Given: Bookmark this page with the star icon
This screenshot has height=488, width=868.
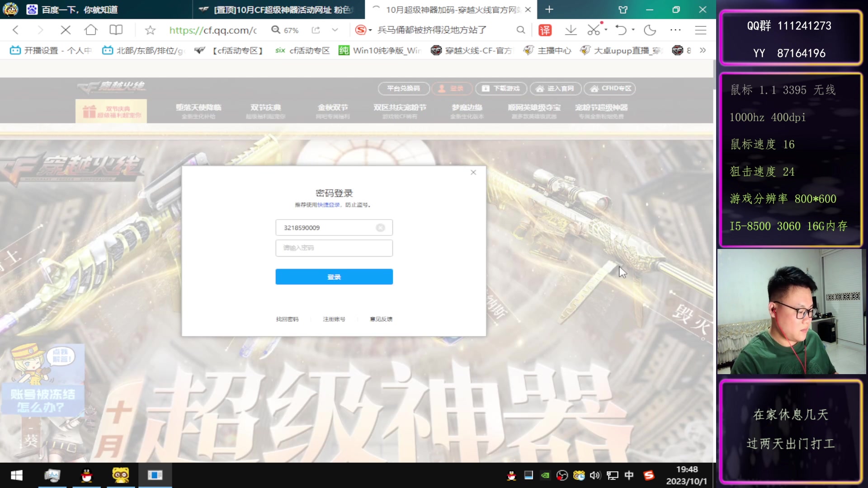Looking at the screenshot, I should tap(150, 30).
